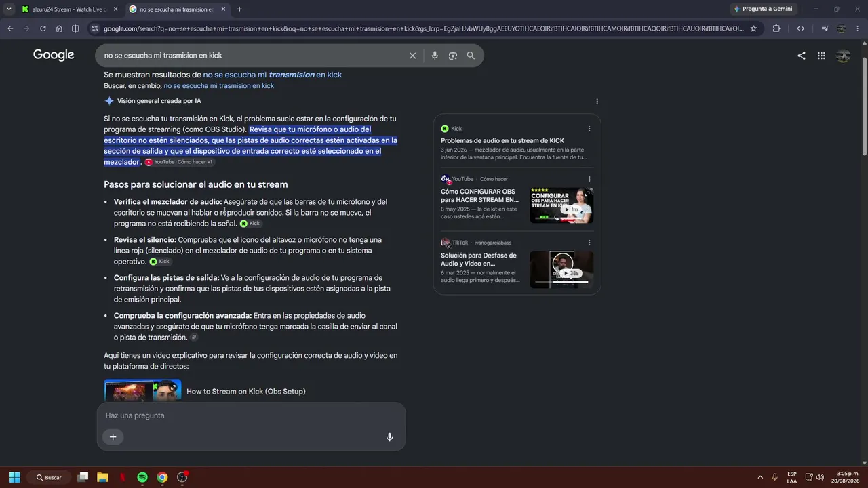
Task: Open options for the Kick source card
Action: click(589, 129)
